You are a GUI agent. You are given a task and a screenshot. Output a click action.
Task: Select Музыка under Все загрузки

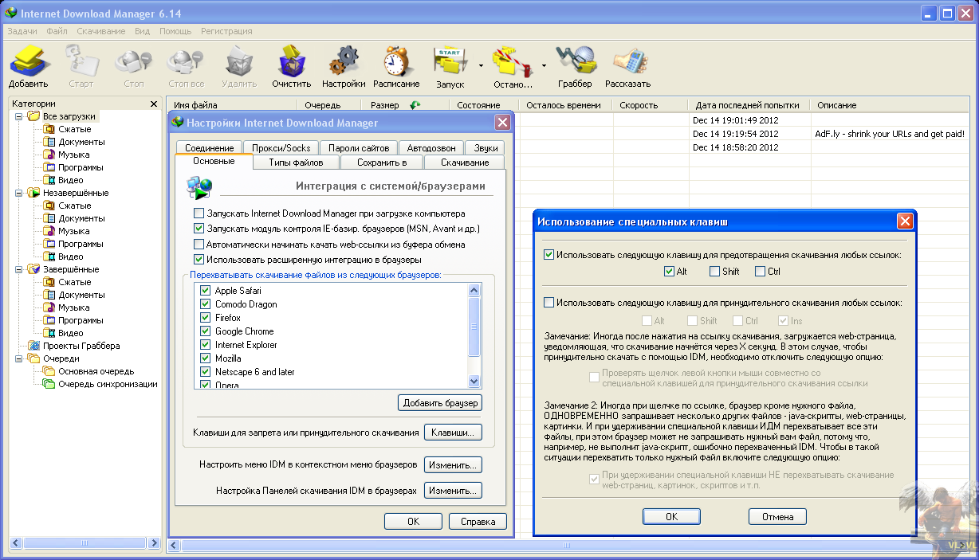tap(73, 155)
